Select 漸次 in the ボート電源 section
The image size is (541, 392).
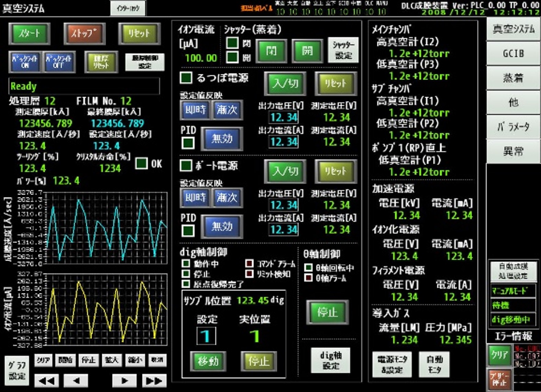(227, 197)
